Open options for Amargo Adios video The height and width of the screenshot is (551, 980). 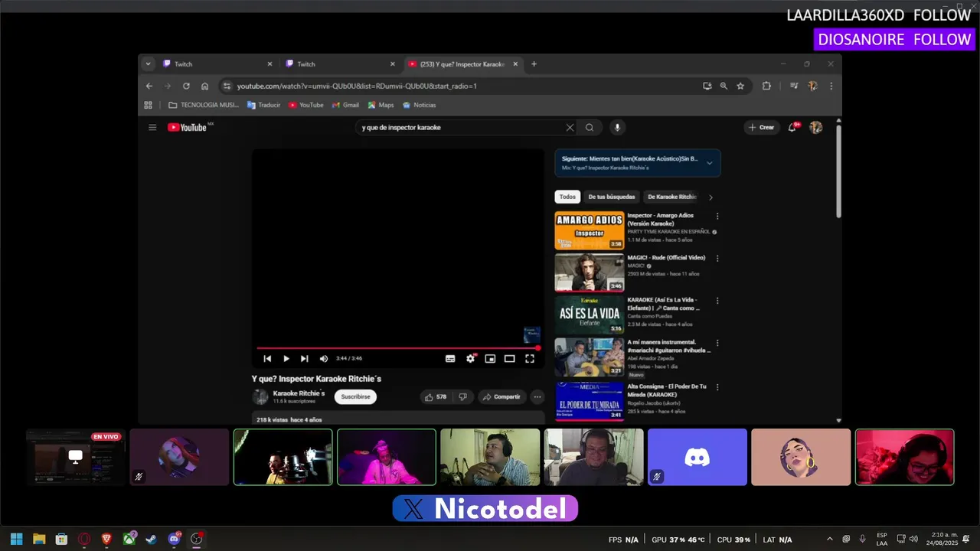coord(717,217)
